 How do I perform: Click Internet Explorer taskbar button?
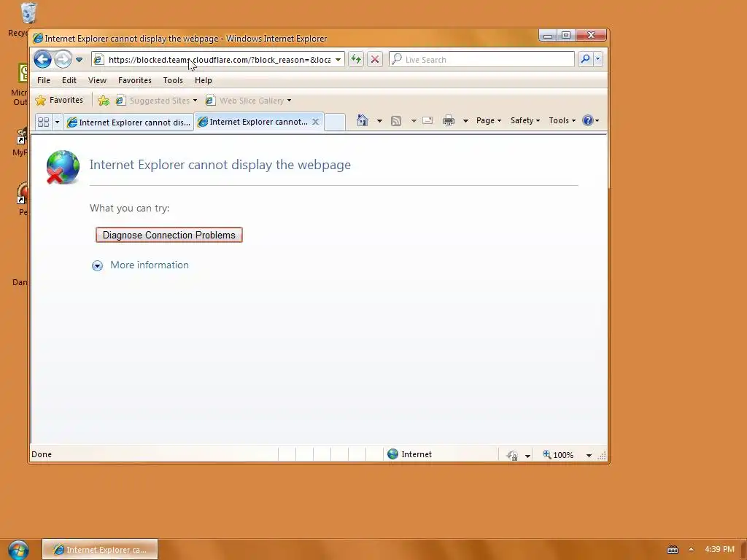(x=100, y=550)
